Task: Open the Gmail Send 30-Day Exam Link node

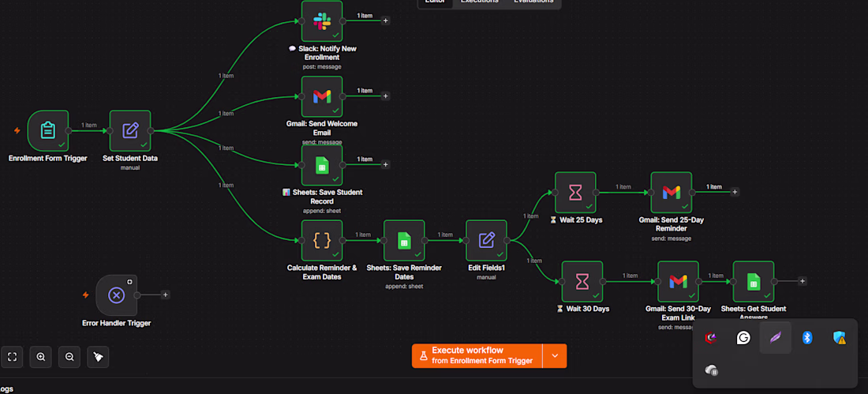Action: pos(678,282)
